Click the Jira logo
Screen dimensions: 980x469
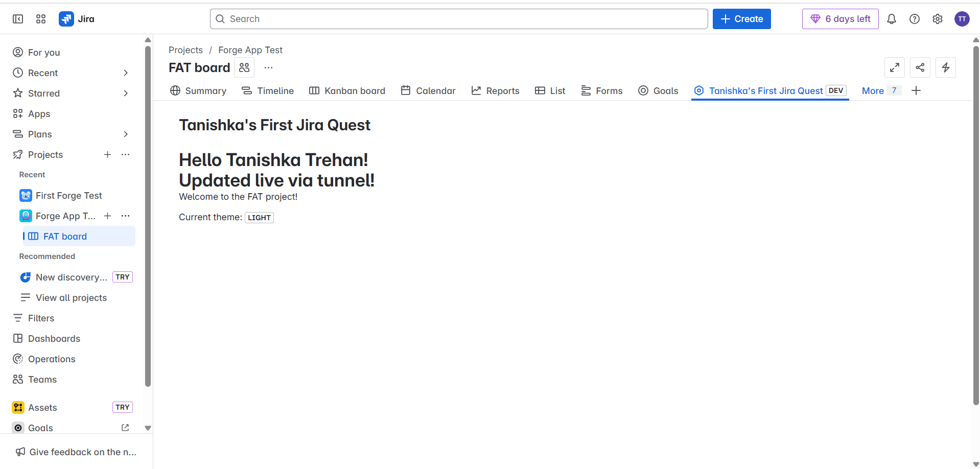[x=77, y=19]
